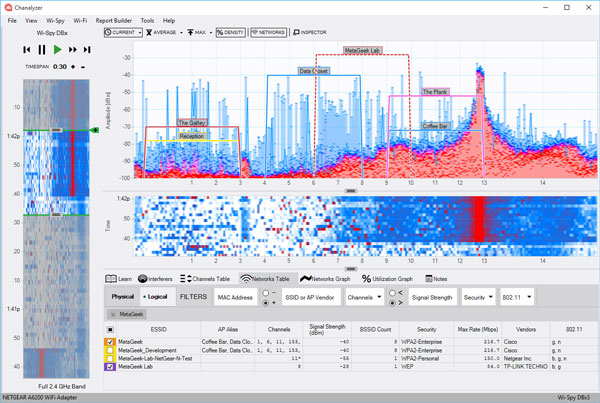Toggle the Networks overlay button
The width and height of the screenshot is (600, 403).
268,33
